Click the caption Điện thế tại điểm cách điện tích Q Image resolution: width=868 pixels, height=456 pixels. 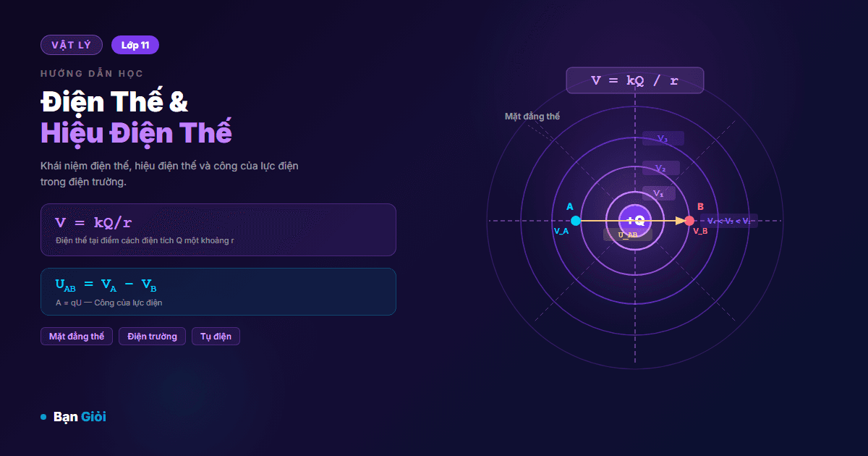point(145,240)
